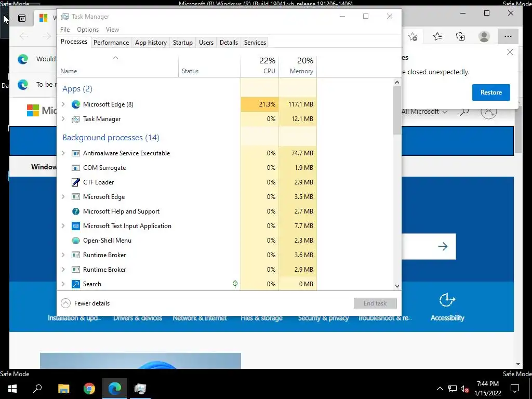The height and width of the screenshot is (399, 532).
Task: Click the process list vertical scrollbar thumb
Action: point(397,110)
